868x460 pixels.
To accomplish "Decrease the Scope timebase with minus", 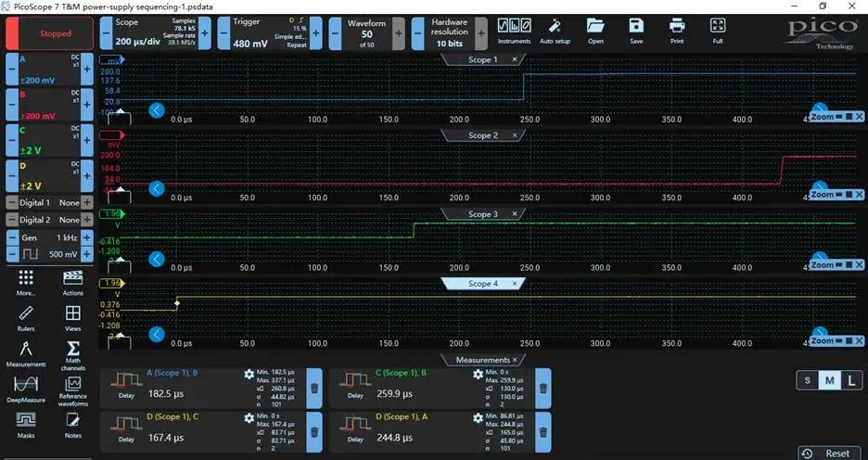I will click(x=106, y=33).
